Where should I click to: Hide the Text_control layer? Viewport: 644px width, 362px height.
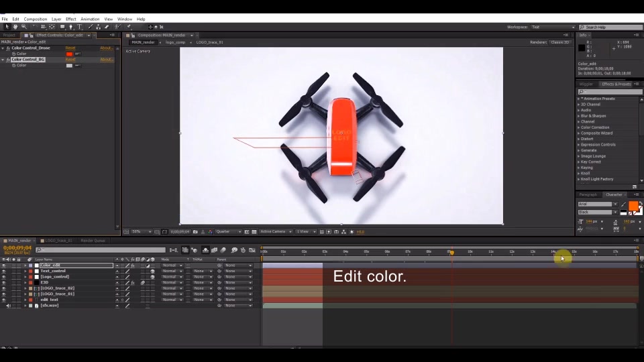pyautogui.click(x=4, y=271)
